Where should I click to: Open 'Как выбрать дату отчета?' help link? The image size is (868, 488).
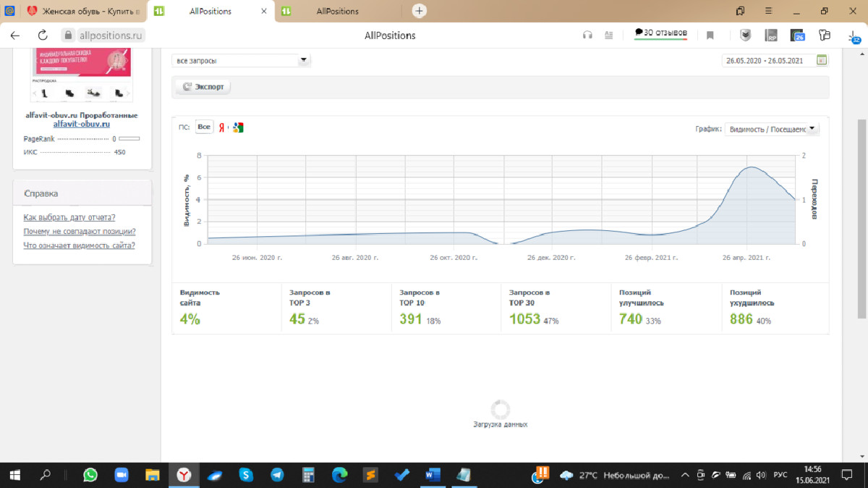(69, 217)
